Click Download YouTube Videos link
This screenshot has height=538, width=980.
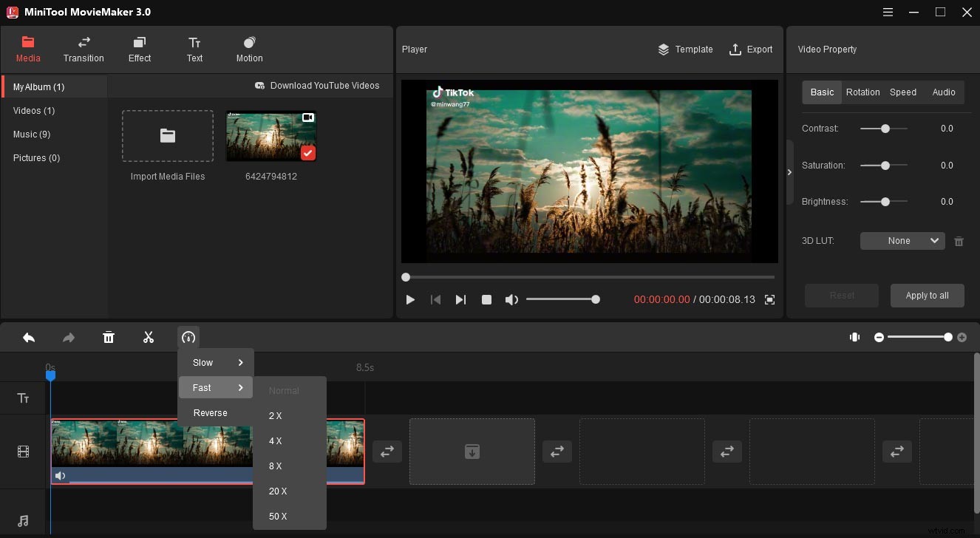(317, 86)
